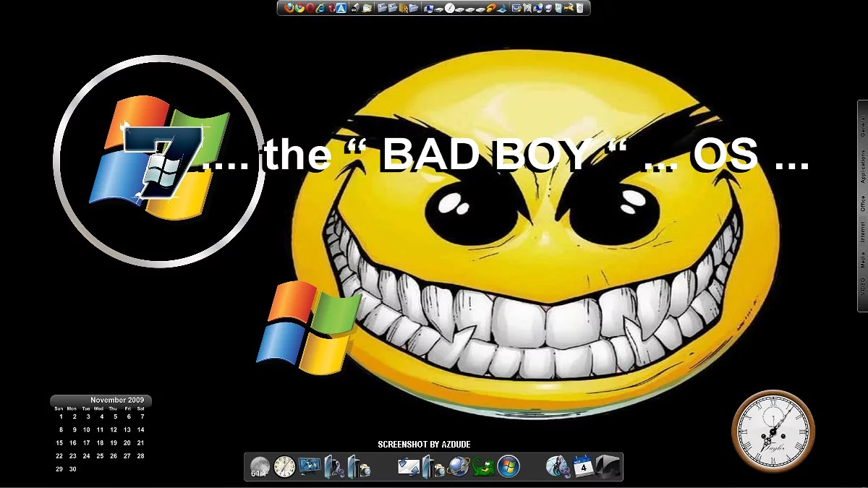Click the calendar icon showing 4
This screenshot has height=488, width=868.
pyautogui.click(x=583, y=467)
